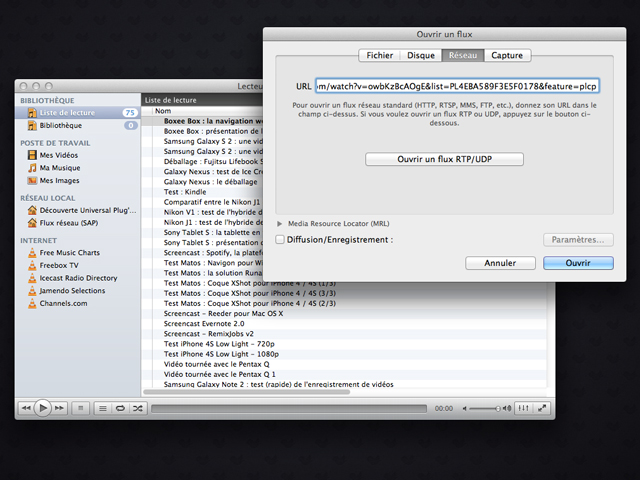Switch to fullscreen mode icon
The height and width of the screenshot is (480, 640).
coord(542,408)
